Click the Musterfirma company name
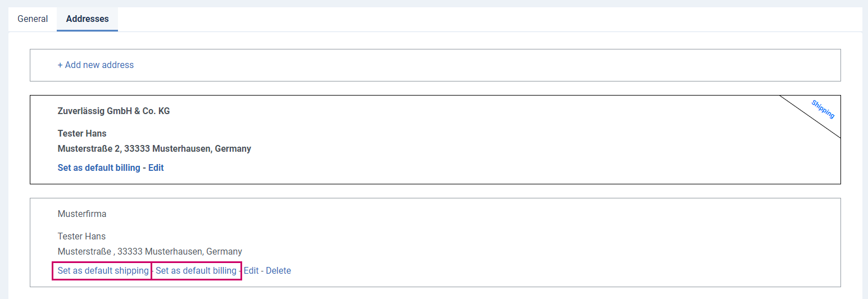This screenshot has width=868, height=299. coord(82,214)
